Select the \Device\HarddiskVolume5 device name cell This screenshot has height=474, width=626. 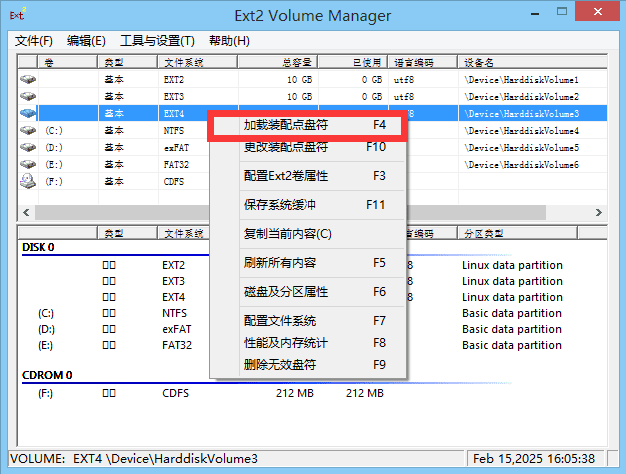tap(521, 148)
